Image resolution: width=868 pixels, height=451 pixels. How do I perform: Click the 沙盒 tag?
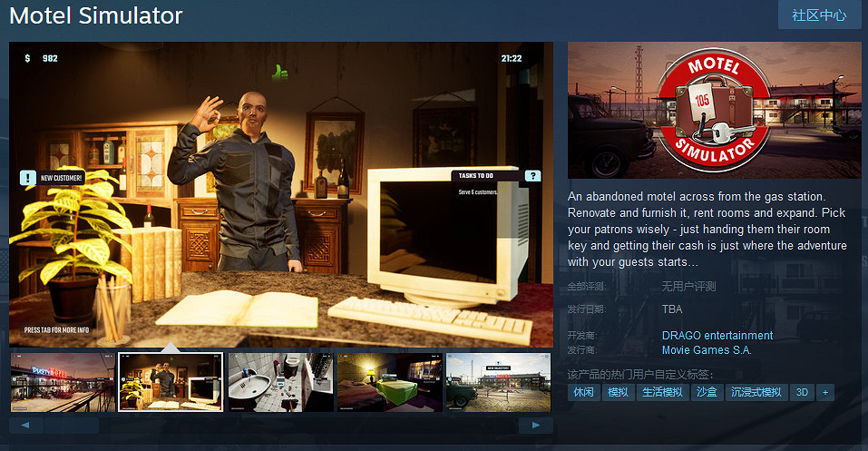[x=707, y=393]
